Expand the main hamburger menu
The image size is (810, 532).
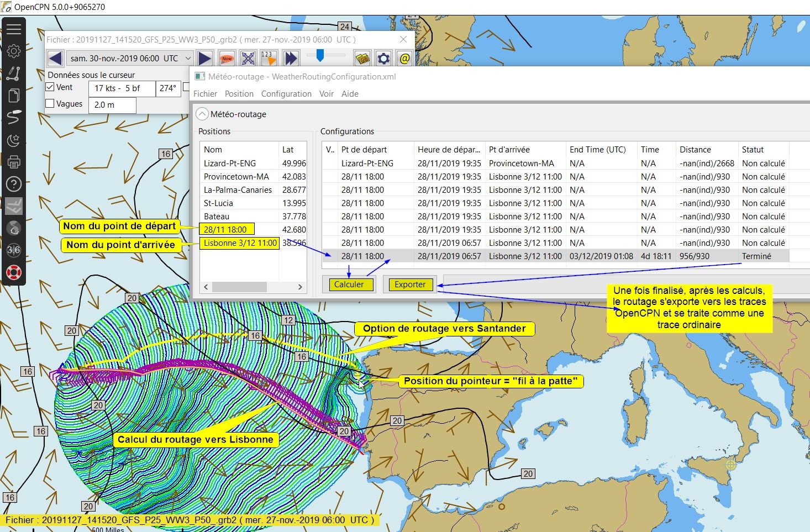[x=14, y=29]
